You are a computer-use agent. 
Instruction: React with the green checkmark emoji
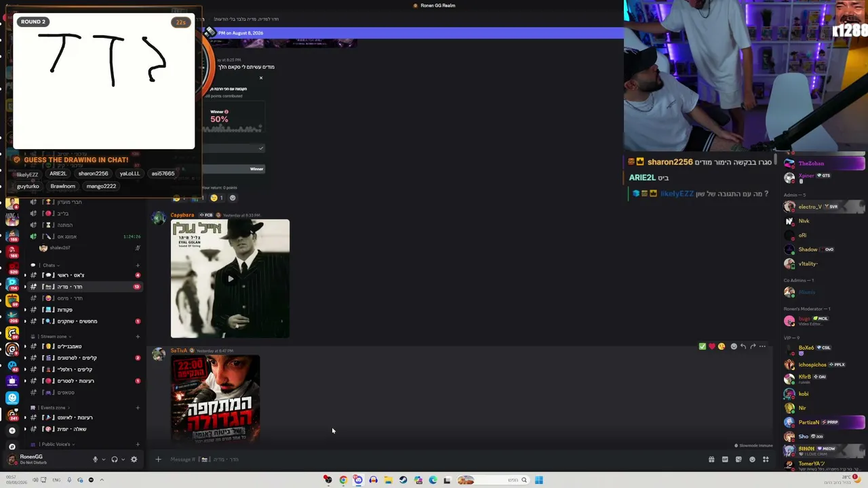tap(703, 346)
